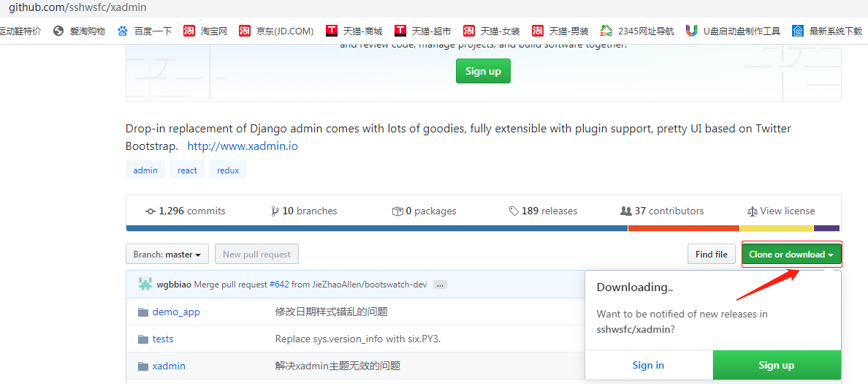
Task: Click the purple language bar segment
Action: (827, 228)
